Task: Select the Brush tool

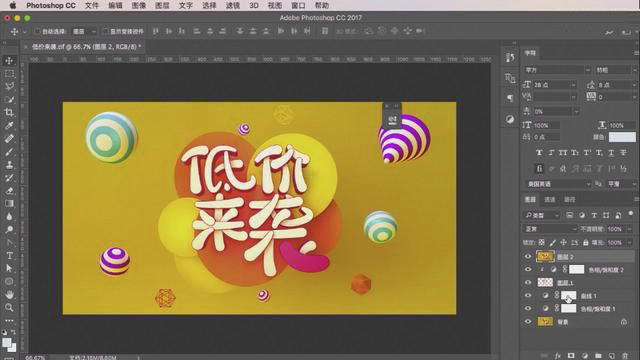Action: pos(9,152)
